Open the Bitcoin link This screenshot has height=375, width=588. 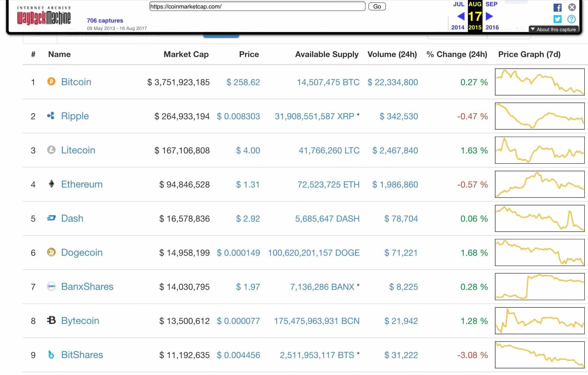click(x=76, y=82)
